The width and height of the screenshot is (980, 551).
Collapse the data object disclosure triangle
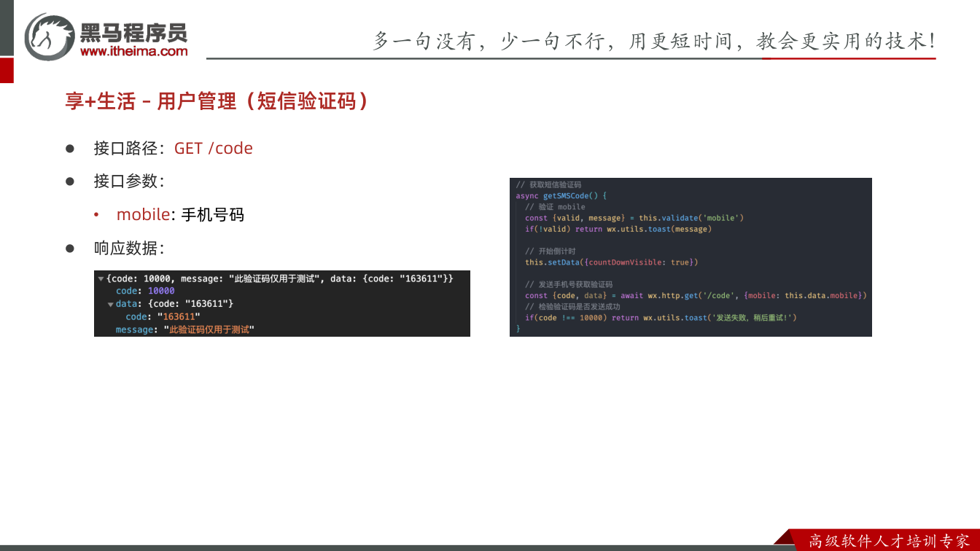coord(111,304)
